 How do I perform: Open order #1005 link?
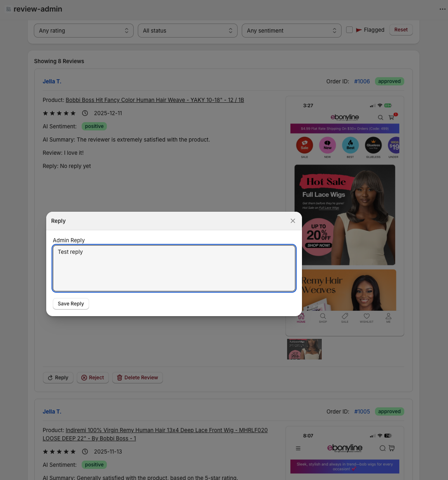tap(362, 411)
